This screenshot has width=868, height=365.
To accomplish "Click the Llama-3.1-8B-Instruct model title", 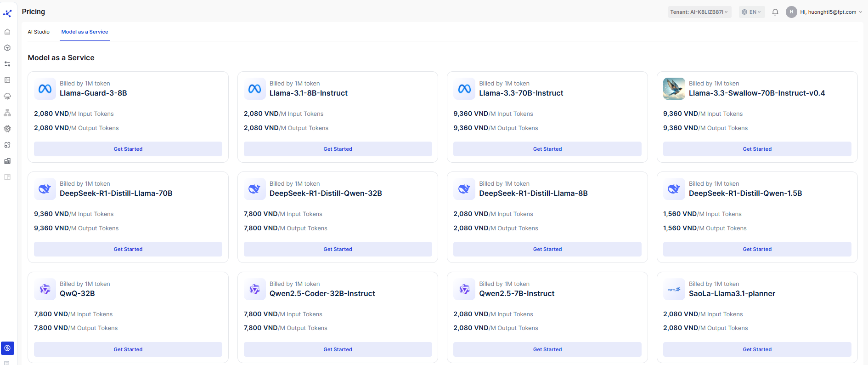I will click(309, 93).
